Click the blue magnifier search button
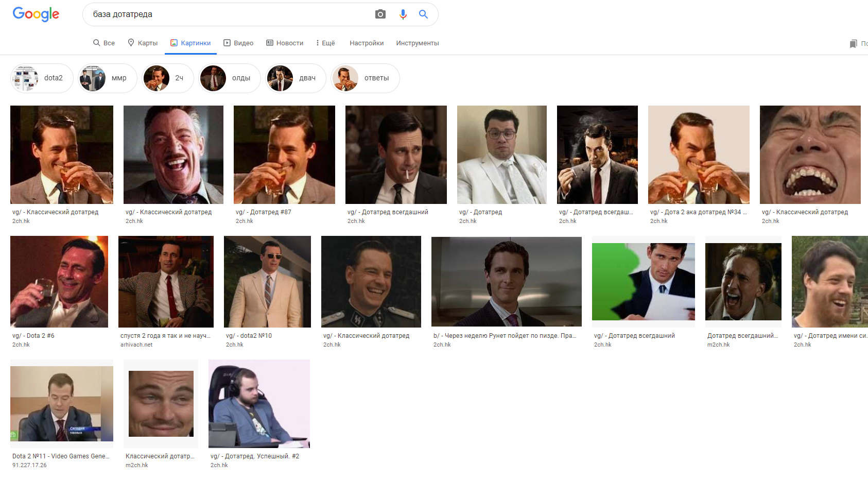868x480 pixels. click(x=423, y=14)
